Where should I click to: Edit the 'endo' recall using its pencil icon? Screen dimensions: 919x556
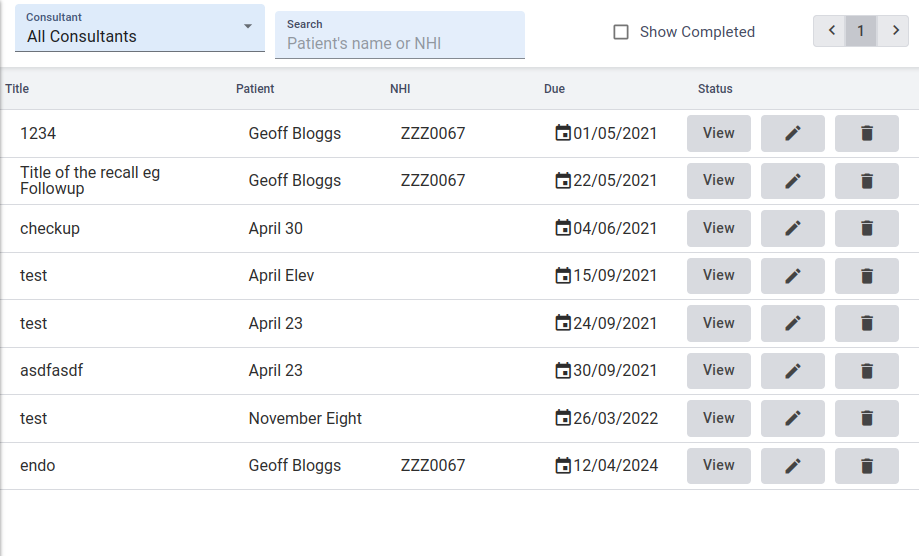[792, 465]
